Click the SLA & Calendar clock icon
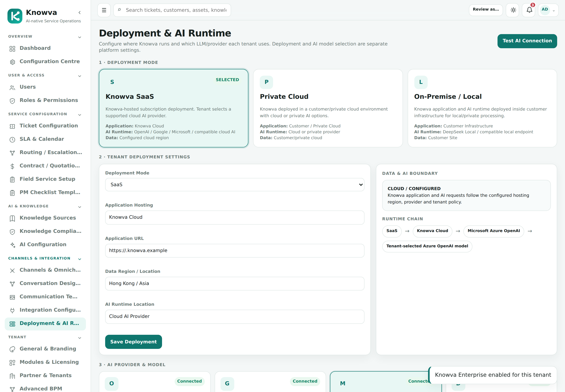Viewport: 565px width, 392px height. [x=12, y=140]
